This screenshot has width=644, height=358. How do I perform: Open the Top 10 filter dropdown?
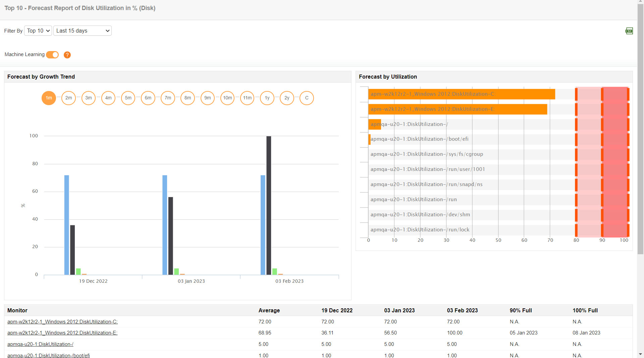click(x=38, y=31)
